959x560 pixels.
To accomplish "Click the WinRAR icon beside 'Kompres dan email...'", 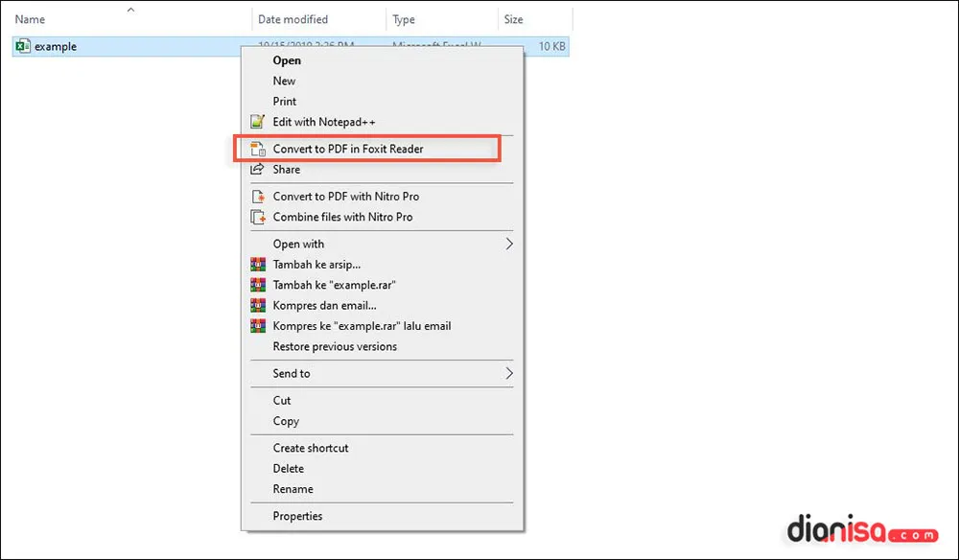I will tap(257, 305).
